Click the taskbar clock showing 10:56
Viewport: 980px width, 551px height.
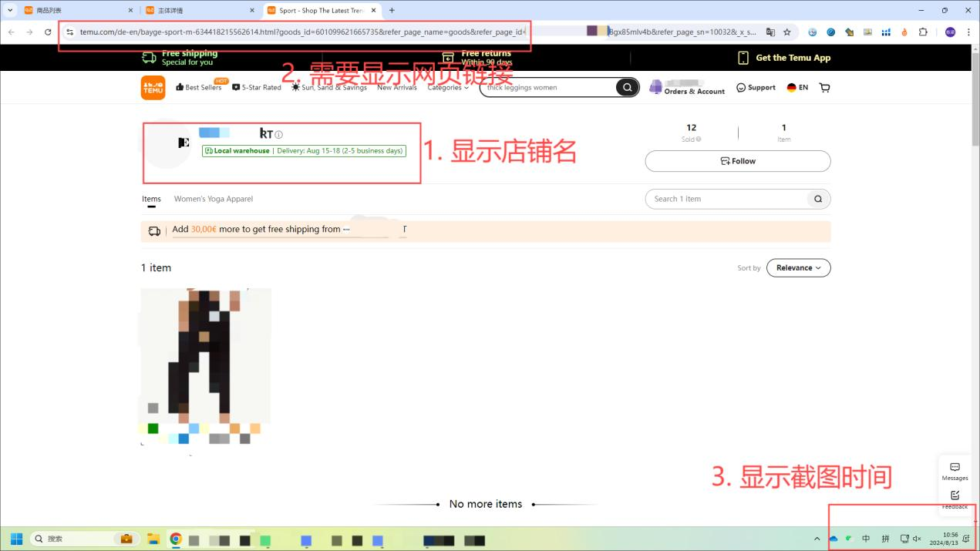[x=944, y=539]
